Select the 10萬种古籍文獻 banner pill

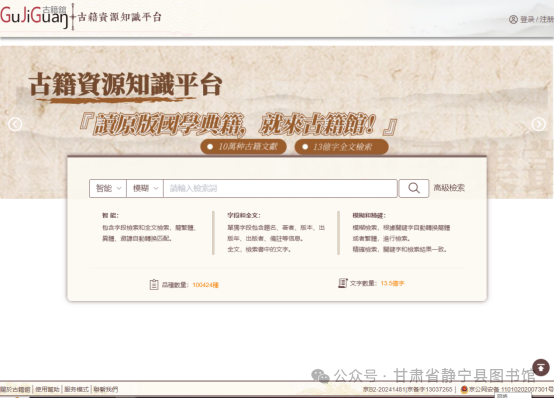(x=243, y=147)
